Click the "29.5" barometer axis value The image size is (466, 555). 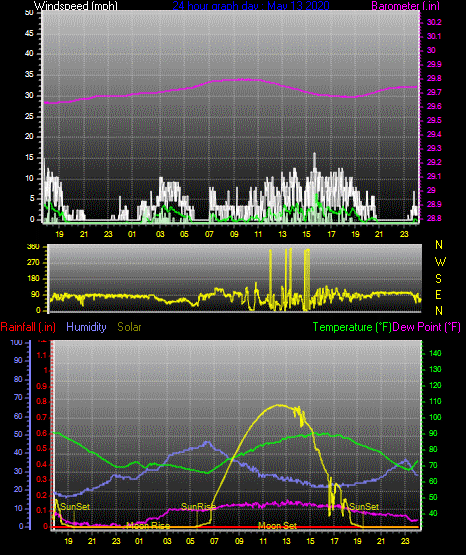434,120
